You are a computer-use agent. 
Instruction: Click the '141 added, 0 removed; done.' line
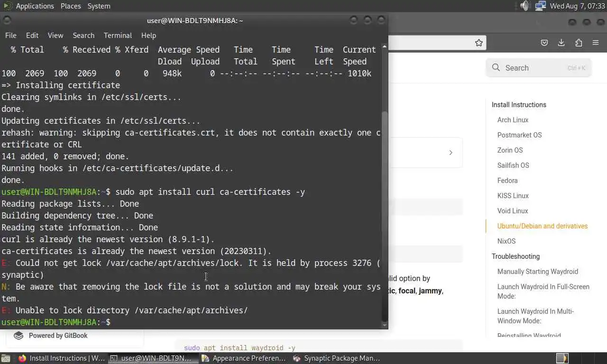point(65,156)
